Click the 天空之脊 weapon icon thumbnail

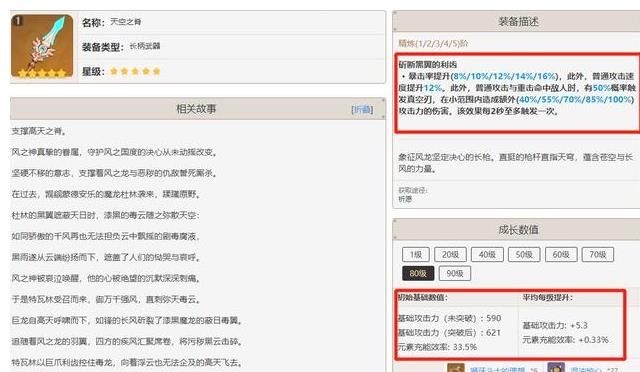[x=42, y=46]
